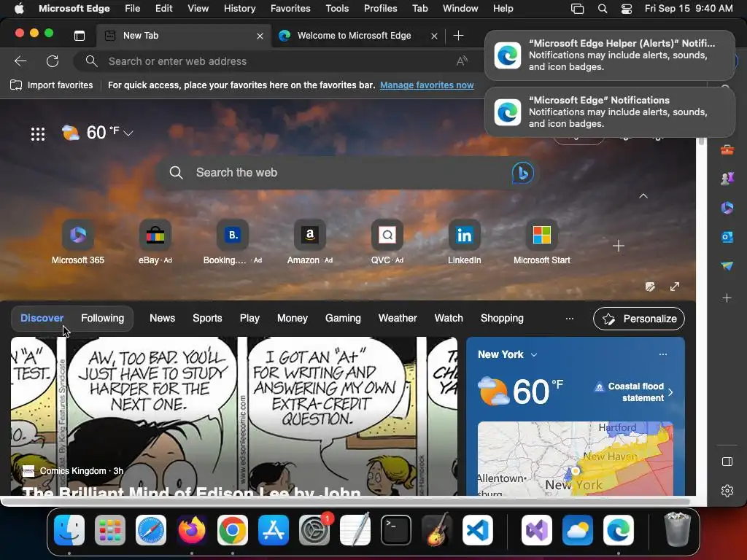Reload the page with refresh icon
Viewport: 747px width, 560px height.
(x=53, y=61)
